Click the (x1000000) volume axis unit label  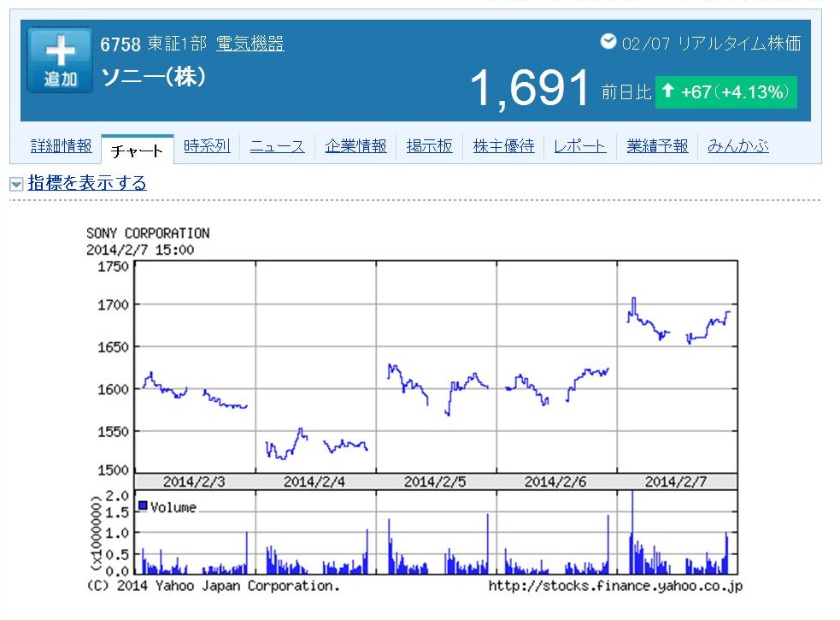[x=96, y=533]
